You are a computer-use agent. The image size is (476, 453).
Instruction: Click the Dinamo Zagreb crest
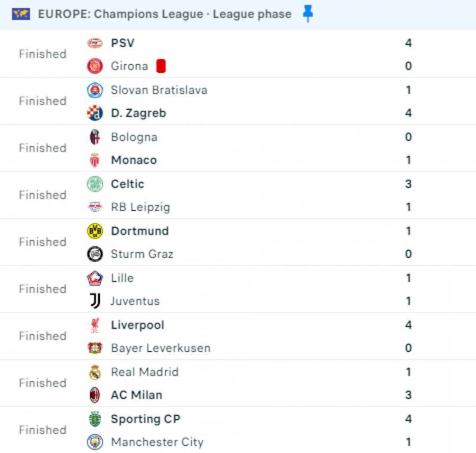point(95,113)
